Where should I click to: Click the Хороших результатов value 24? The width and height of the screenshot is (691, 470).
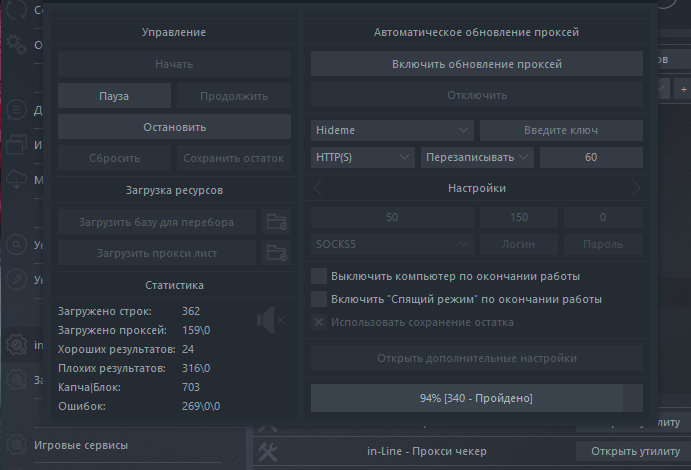188,349
